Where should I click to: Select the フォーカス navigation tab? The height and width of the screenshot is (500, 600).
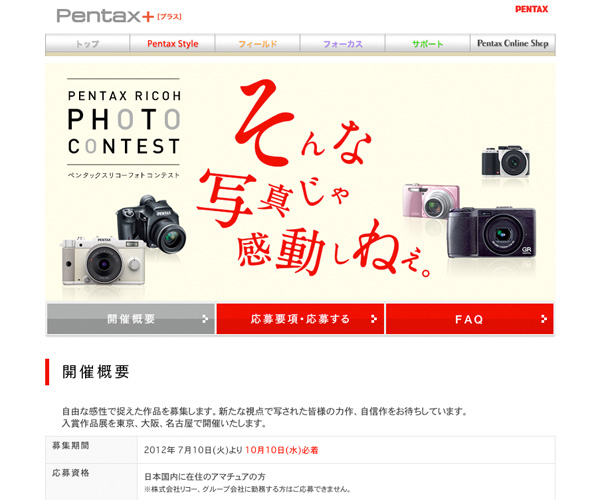point(342,44)
